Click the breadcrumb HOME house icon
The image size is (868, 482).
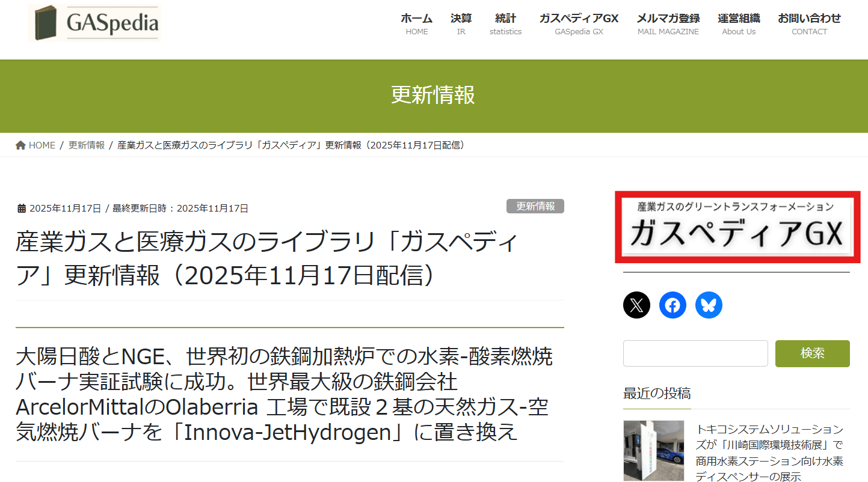pyautogui.click(x=21, y=145)
